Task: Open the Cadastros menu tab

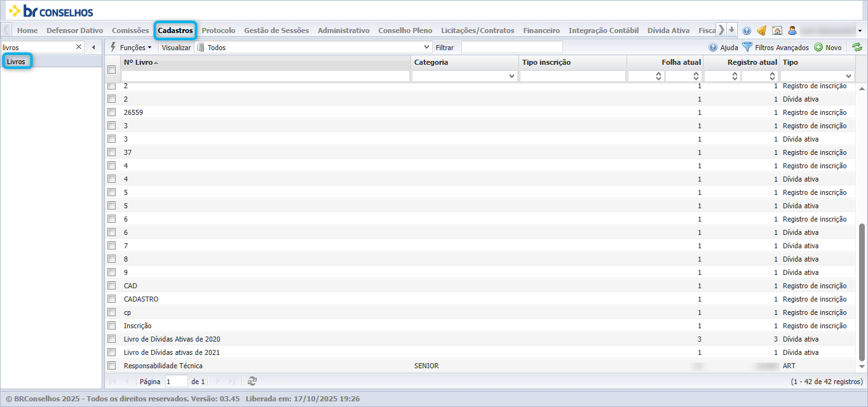Action: 175,30
